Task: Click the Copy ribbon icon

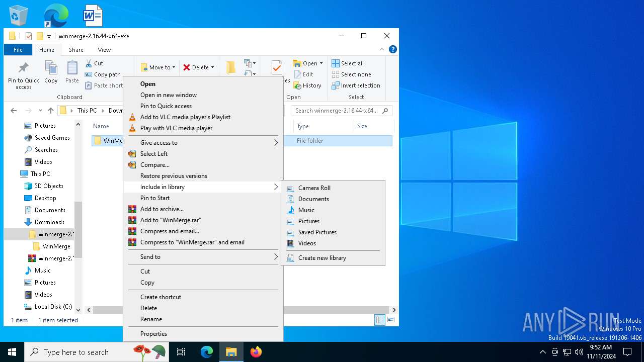Action: pos(51,72)
